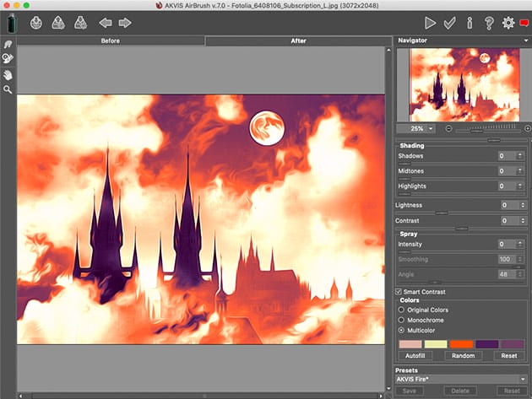Toggle the Smart Contrast checkbox
532x399 pixels.
tap(400, 292)
